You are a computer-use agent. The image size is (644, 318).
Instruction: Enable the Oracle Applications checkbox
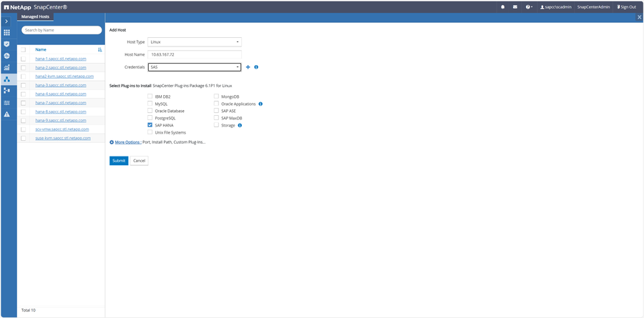216,104
